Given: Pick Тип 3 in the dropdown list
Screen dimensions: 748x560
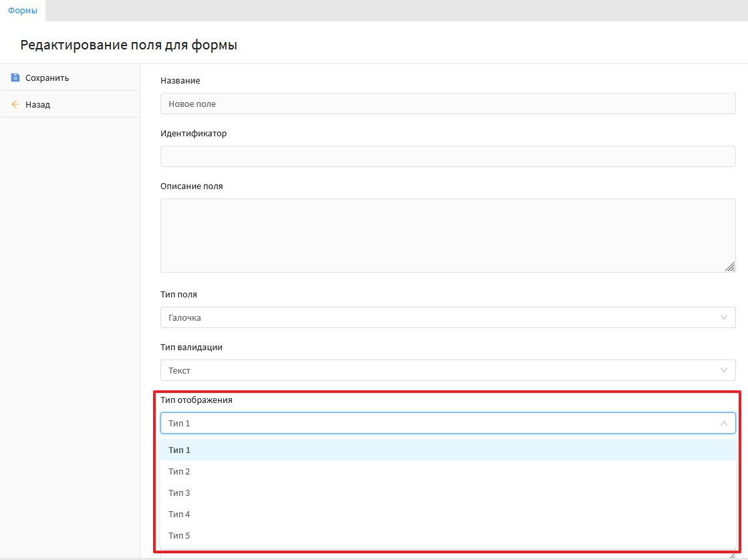Looking at the screenshot, I should point(180,493).
